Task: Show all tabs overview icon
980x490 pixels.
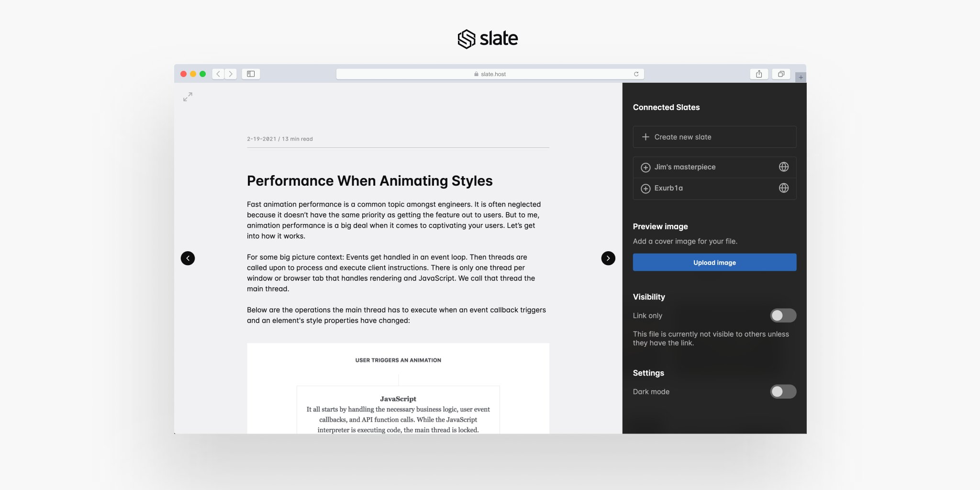Action: pos(781,74)
